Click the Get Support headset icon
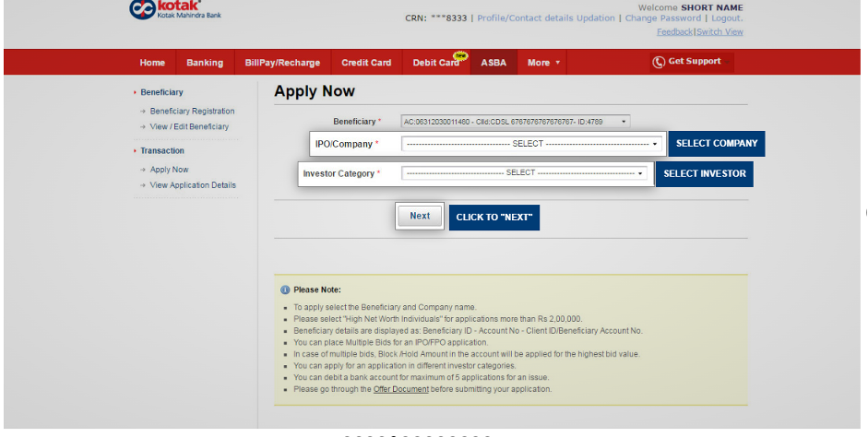 click(x=659, y=62)
